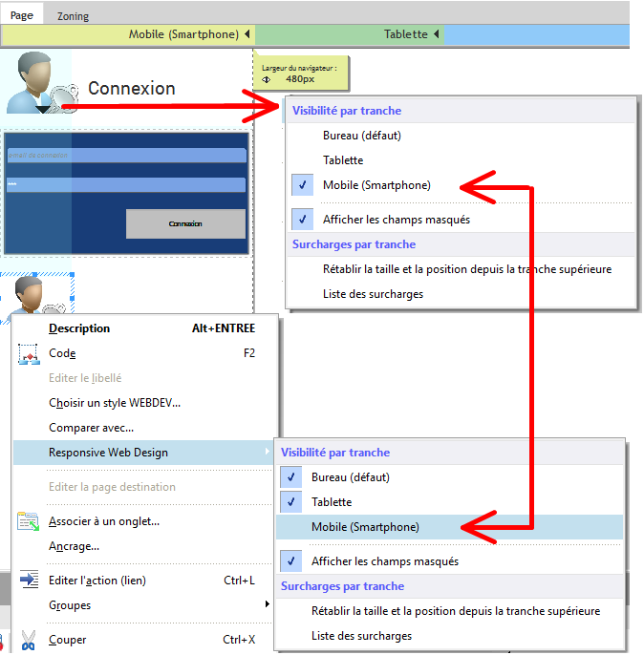644x655 pixels.
Task: Click the Mobile (Smartphone) band header arrow
Action: pyautogui.click(x=247, y=34)
